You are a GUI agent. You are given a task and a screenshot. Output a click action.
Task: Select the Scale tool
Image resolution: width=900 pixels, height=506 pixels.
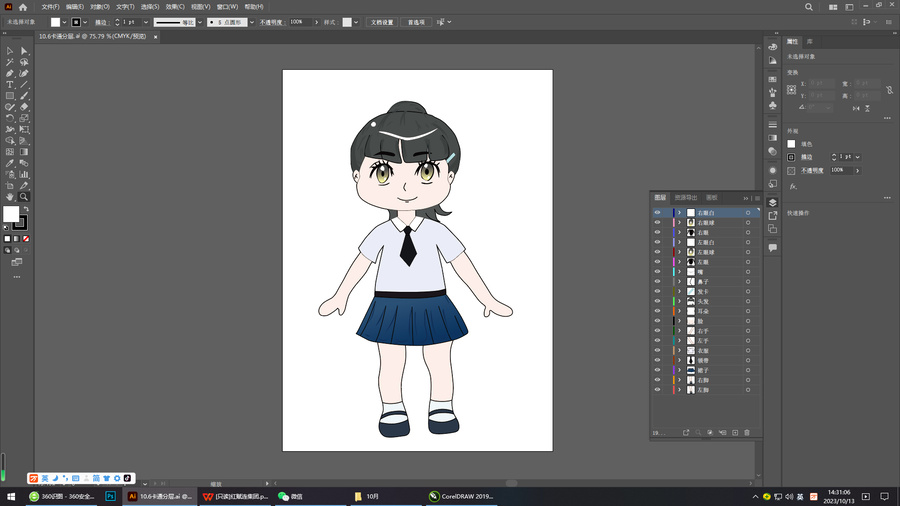click(24, 118)
